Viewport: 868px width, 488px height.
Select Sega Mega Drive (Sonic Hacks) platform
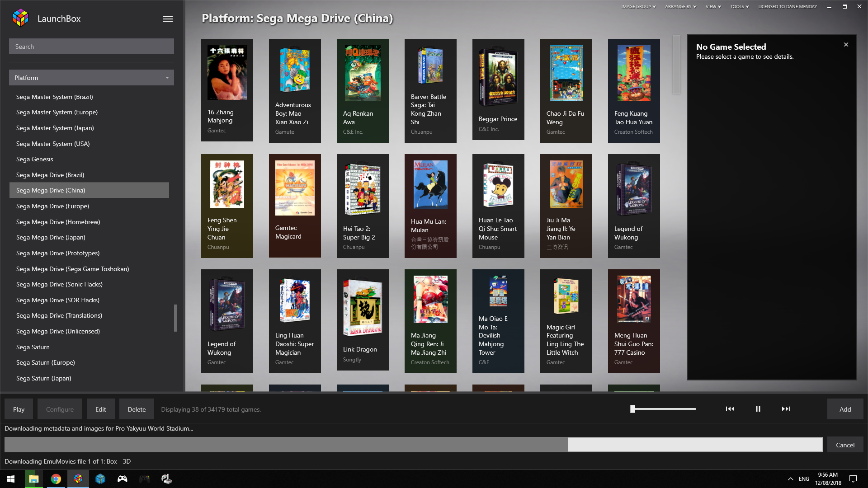coord(89,284)
